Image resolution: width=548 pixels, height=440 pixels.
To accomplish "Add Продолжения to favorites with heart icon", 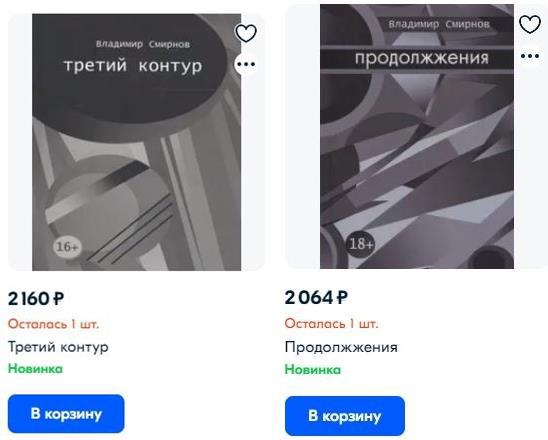I will [530, 24].
